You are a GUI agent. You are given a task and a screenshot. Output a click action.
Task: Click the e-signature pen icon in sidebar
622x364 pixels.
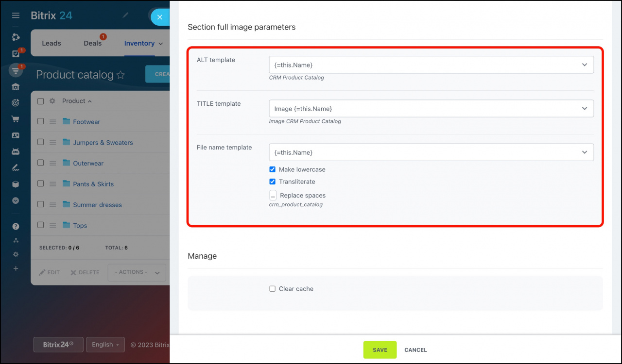click(16, 168)
